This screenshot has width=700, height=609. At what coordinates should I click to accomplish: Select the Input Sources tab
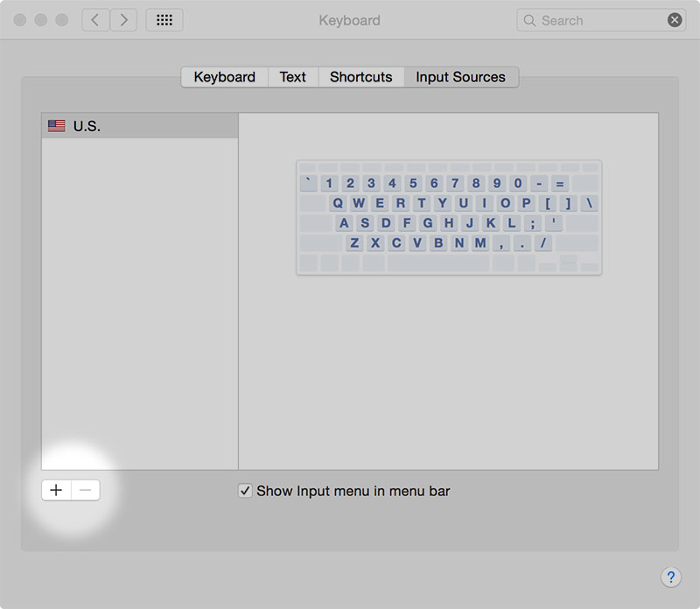(x=460, y=77)
